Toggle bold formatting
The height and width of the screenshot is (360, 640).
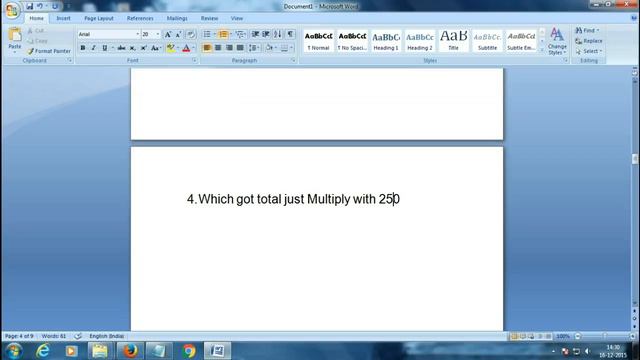click(83, 48)
